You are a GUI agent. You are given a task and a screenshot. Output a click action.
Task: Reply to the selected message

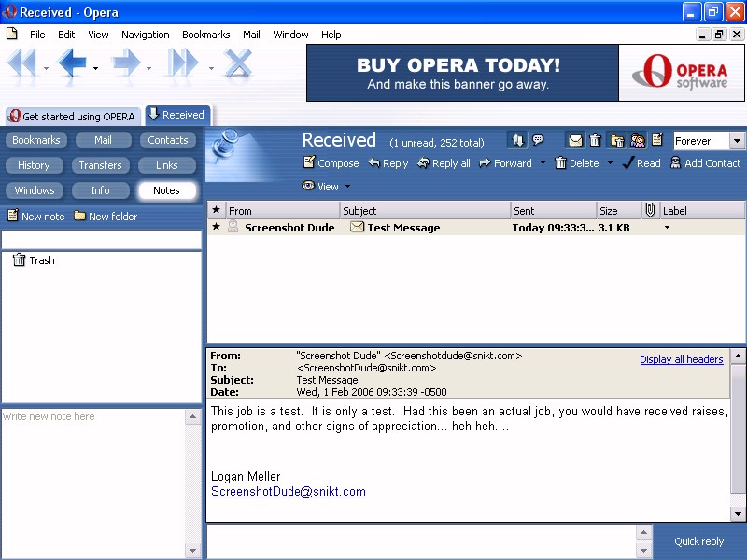[388, 163]
